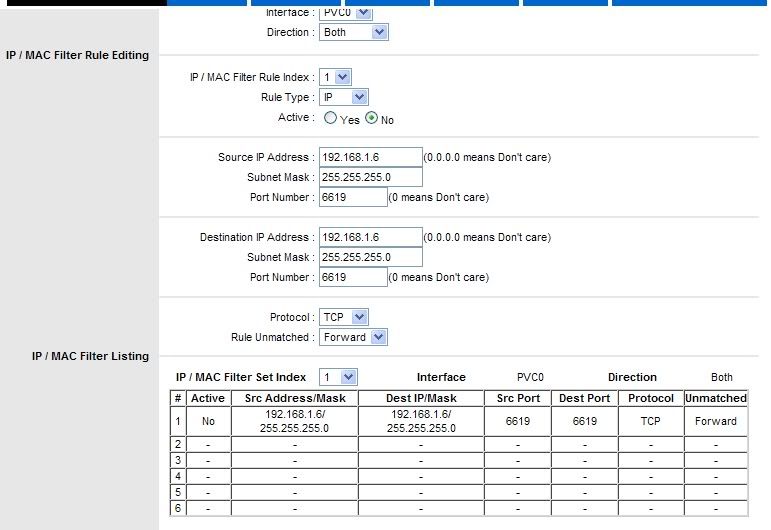Open the IP / MAC Filter Set Index dropdown
Image resolution: width=771 pixels, height=530 pixels.
click(x=338, y=377)
